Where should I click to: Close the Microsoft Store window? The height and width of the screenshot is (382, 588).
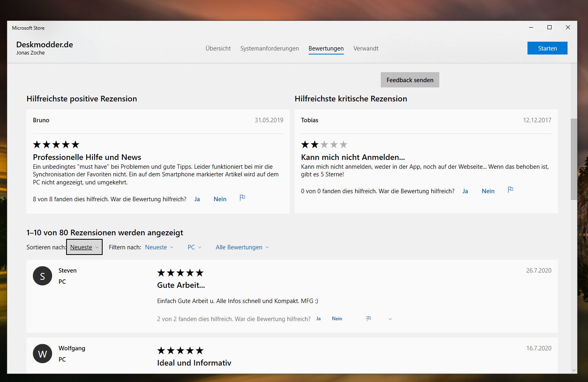tap(568, 27)
